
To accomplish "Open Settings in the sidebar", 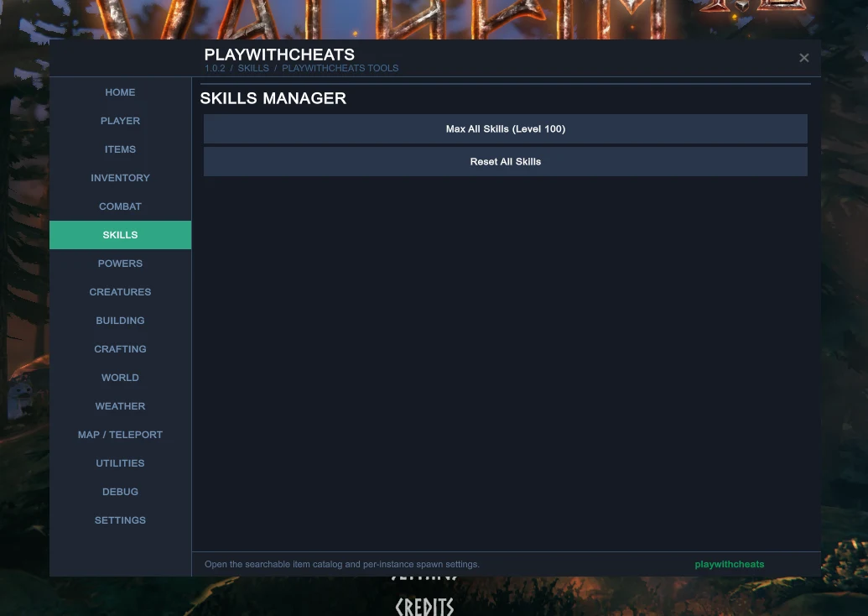I will pos(120,520).
